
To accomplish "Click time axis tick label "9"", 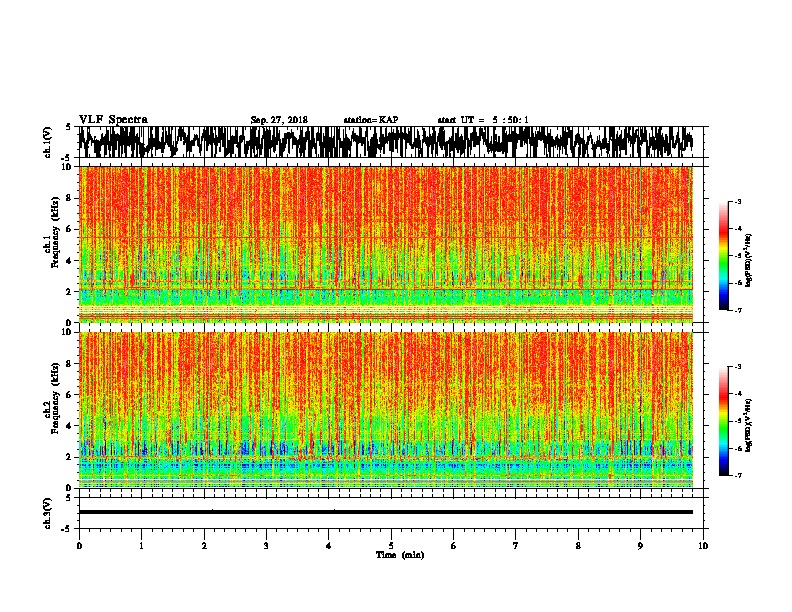I will pyautogui.click(x=640, y=546).
